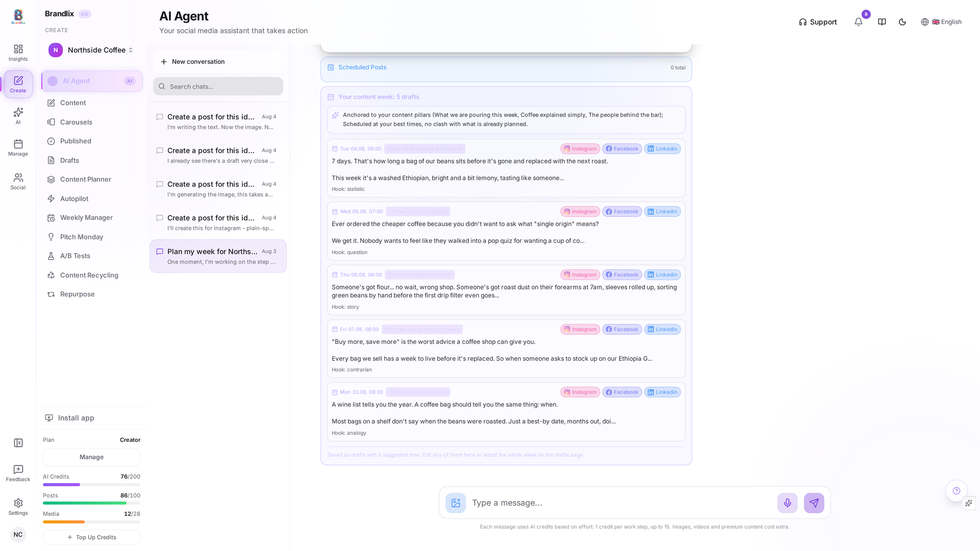Screen dimensions: 980x551
Task: Open the Wed 05.08 single origin draft
Action: (x=506, y=231)
